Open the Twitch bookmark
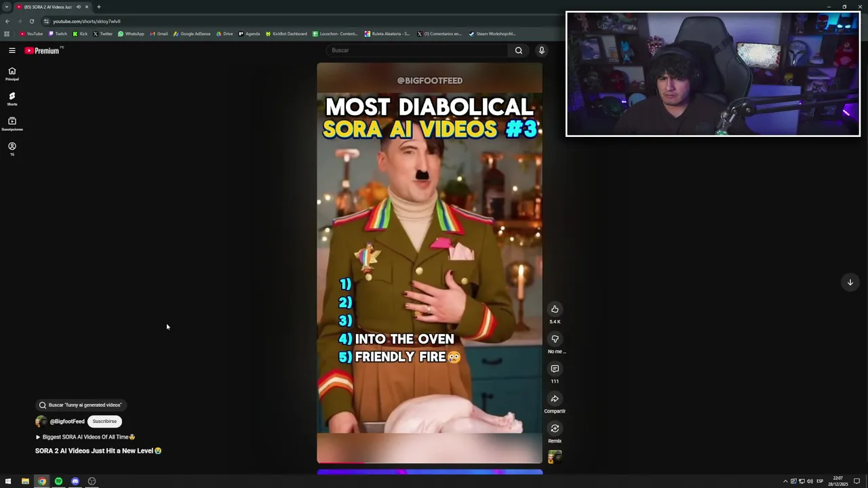 click(x=58, y=34)
